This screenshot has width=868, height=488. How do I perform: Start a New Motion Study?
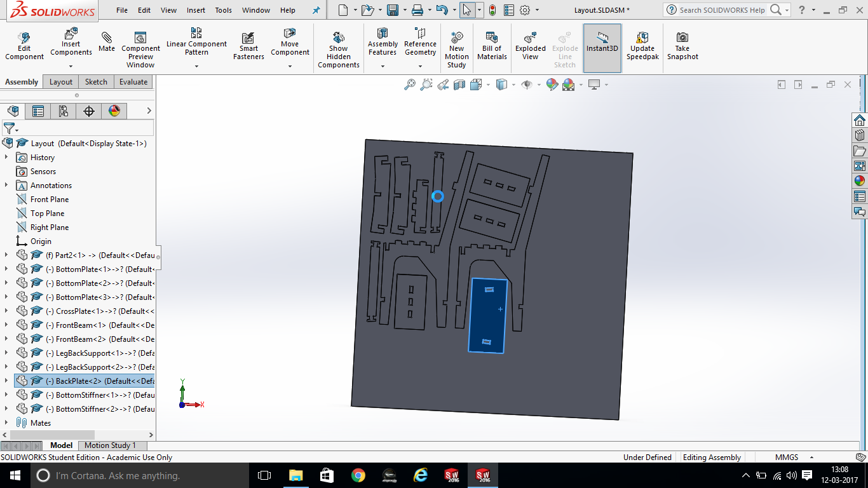coord(456,50)
